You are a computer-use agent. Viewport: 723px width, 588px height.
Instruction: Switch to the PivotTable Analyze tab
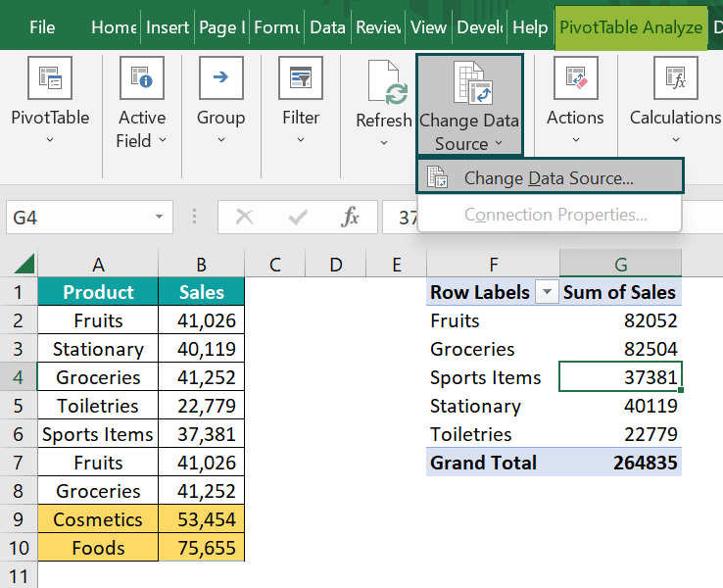click(631, 27)
